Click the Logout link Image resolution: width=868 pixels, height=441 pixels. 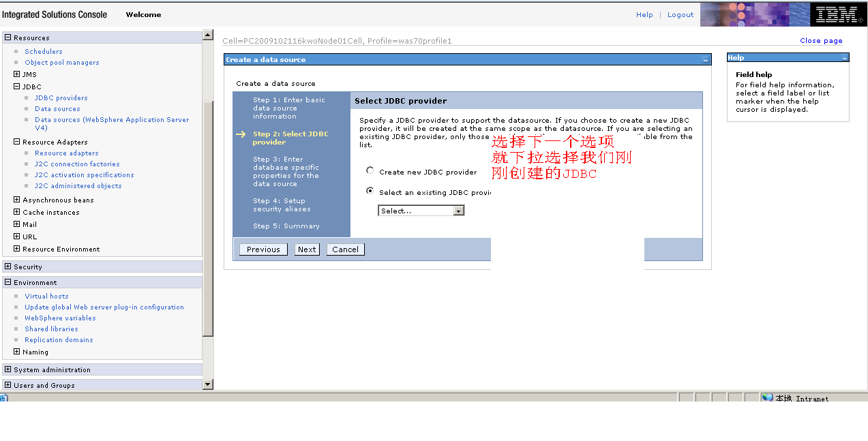[680, 15]
